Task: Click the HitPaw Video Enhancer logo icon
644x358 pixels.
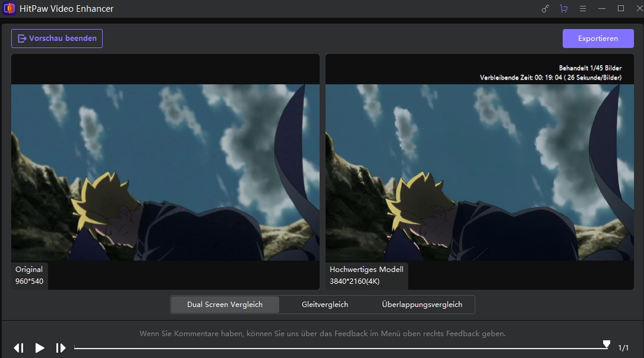Action: tap(9, 9)
